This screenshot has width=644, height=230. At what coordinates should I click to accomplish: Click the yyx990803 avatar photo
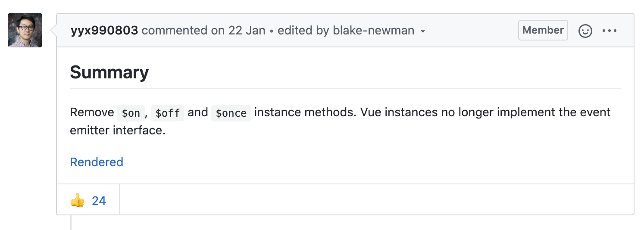[25, 30]
